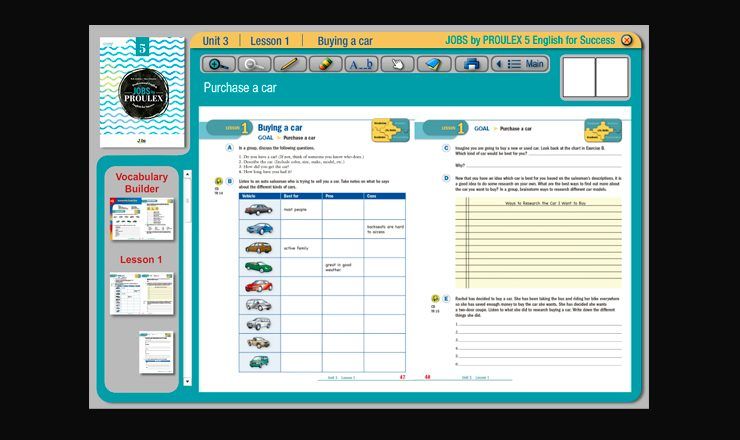
Task: Choose the A_b text tool
Action: tap(361, 64)
